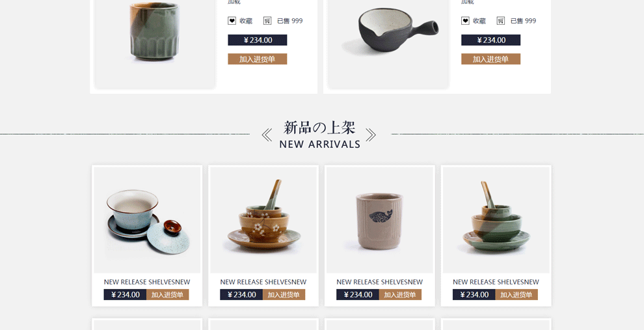Click 加入进货单 under the blue gaiwan tea set
Image resolution: width=644 pixels, height=330 pixels.
168,295
